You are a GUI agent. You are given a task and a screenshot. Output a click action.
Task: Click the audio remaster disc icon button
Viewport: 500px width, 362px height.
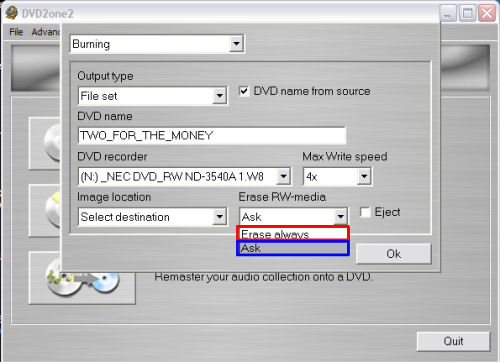82,278
